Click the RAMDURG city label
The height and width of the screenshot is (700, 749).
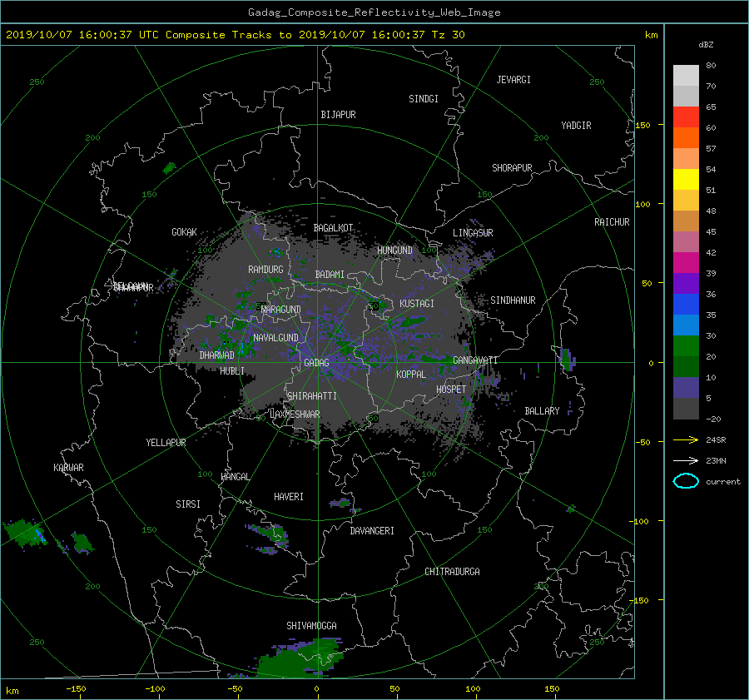(265, 270)
